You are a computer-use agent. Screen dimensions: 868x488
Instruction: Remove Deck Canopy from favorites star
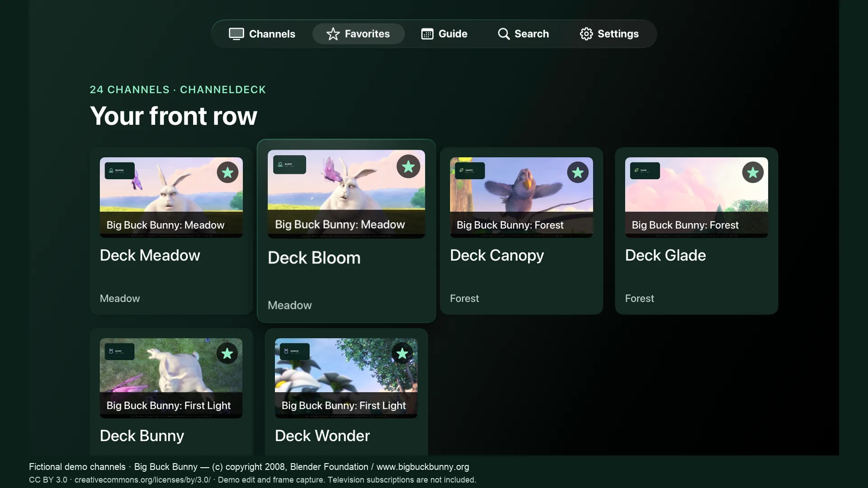578,172
